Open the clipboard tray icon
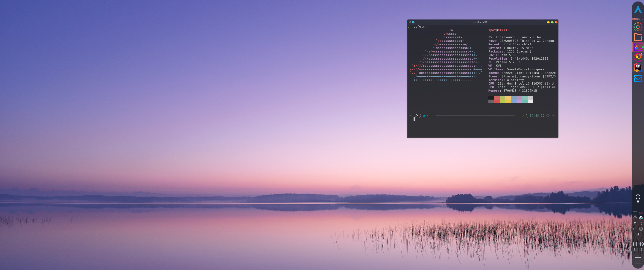This screenshot has width=644, height=270. pos(635,223)
